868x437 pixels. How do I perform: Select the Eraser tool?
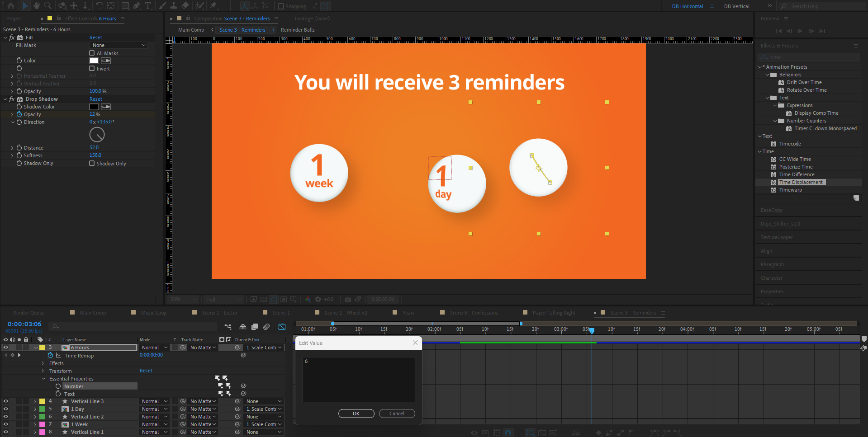point(185,6)
